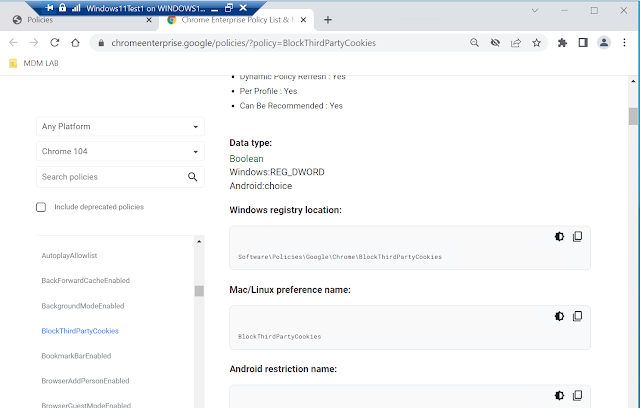Open a new browser tab
This screenshot has width=640, height=408.
[x=328, y=20]
